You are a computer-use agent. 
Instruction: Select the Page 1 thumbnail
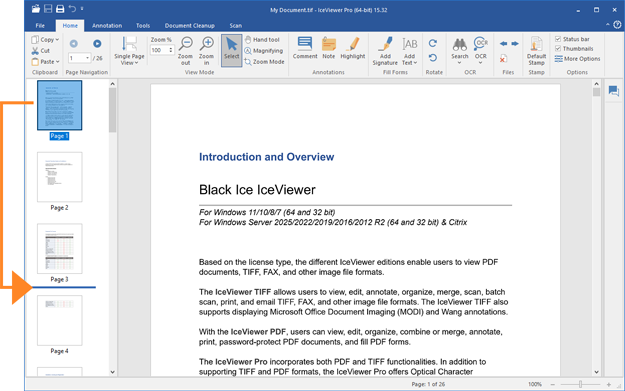(x=60, y=105)
